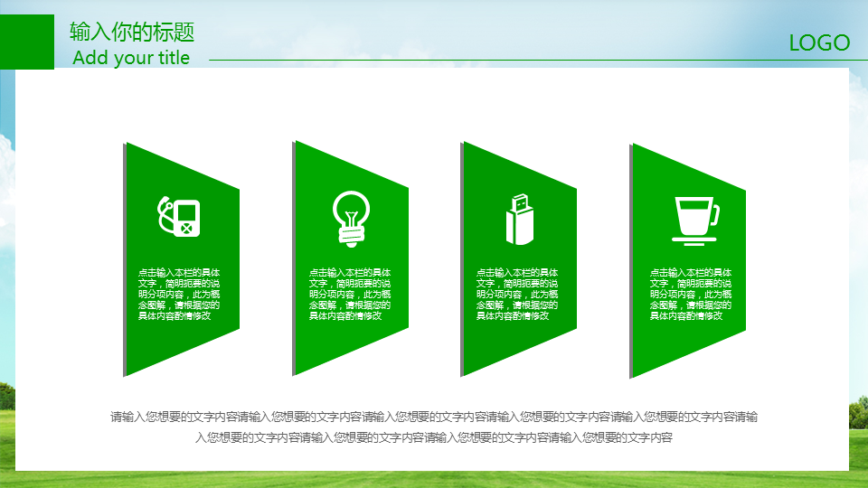Select the lightbulb icon
This screenshot has height=488, width=868.
coord(351,218)
